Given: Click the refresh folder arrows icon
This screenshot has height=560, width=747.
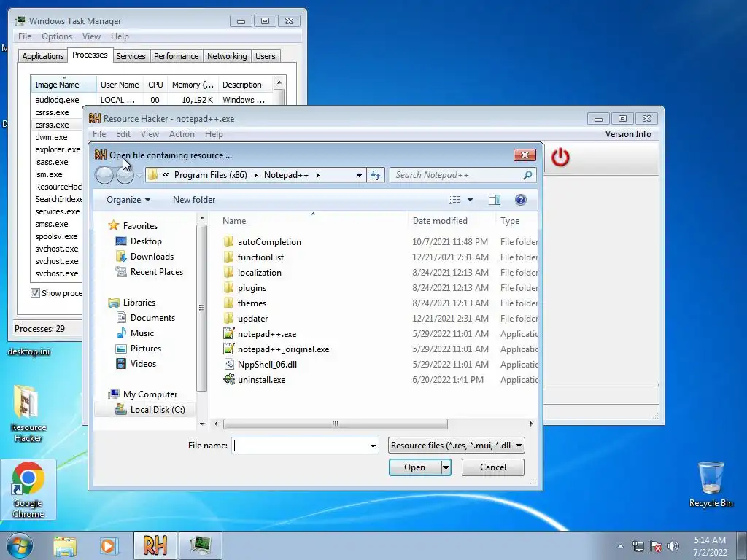Looking at the screenshot, I should [x=376, y=175].
